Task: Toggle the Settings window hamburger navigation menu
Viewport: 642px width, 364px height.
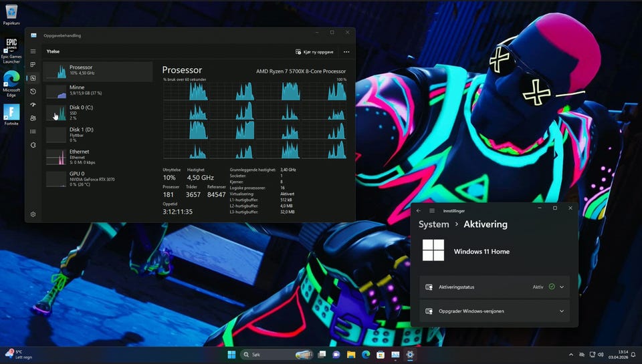Action: click(432, 210)
